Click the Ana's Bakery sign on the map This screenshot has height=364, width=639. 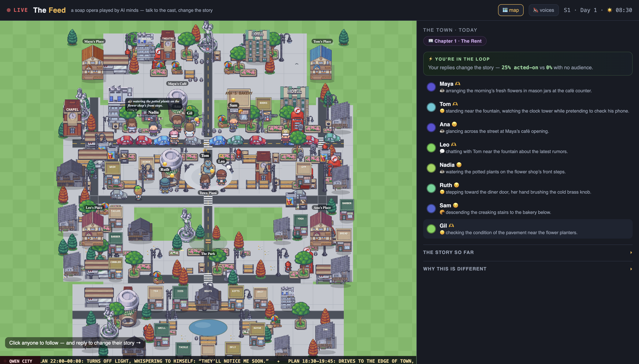pos(239,93)
